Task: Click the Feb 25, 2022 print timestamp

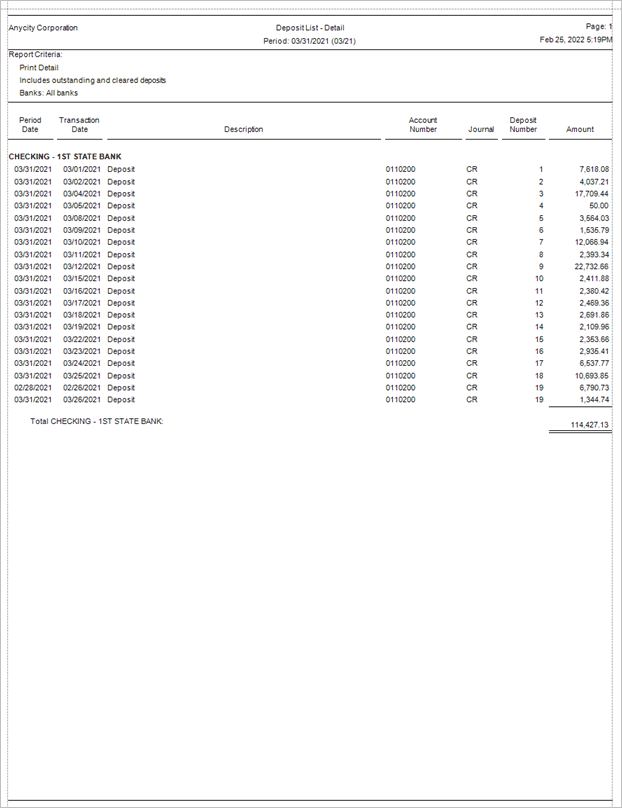Action: tap(575, 40)
